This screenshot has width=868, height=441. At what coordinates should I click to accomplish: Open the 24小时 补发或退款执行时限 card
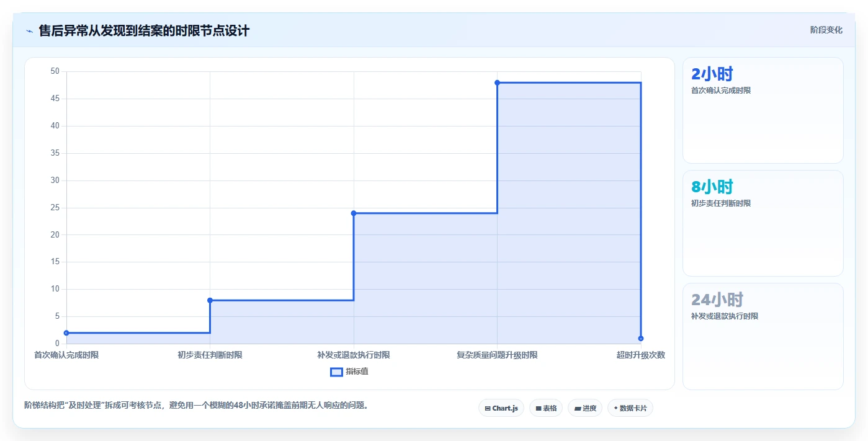pyautogui.click(x=763, y=336)
